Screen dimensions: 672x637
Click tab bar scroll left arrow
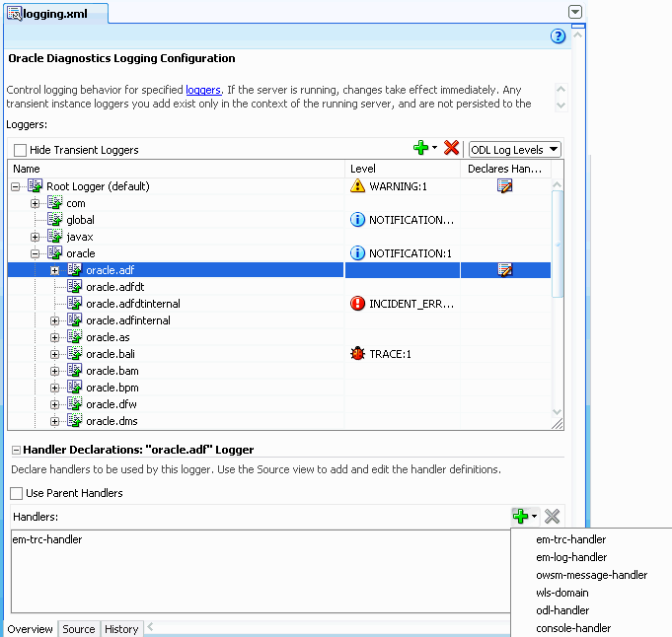tap(150, 627)
